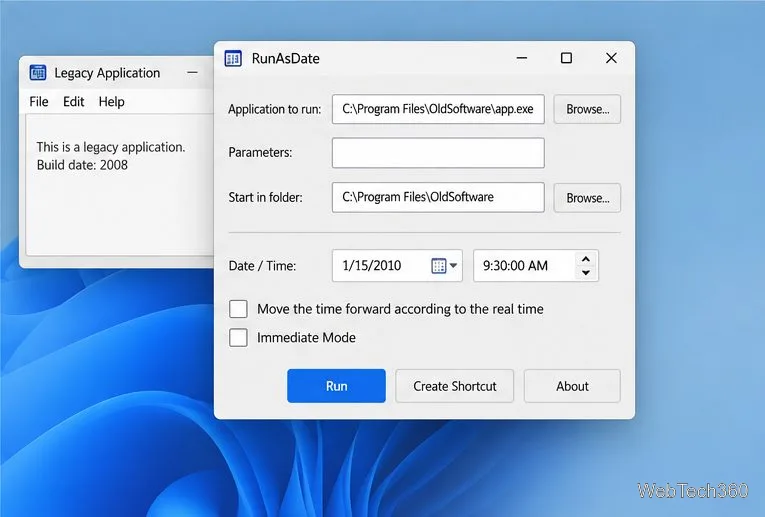Browse for the Start in folder

pyautogui.click(x=587, y=198)
